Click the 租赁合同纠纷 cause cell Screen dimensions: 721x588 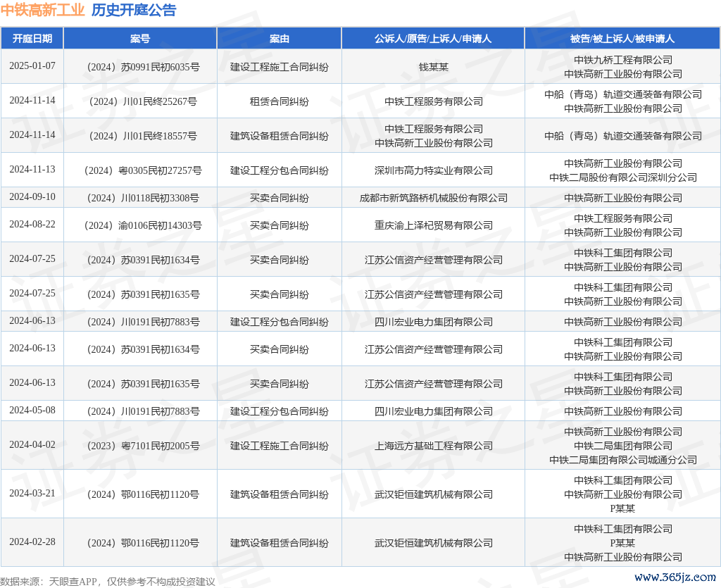(279, 101)
